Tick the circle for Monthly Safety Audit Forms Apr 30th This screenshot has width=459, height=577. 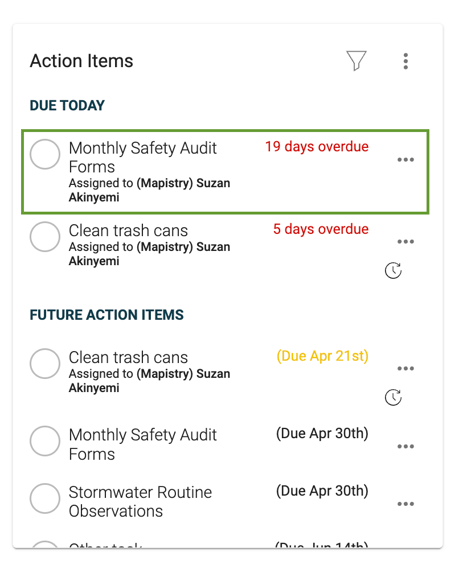point(45,441)
